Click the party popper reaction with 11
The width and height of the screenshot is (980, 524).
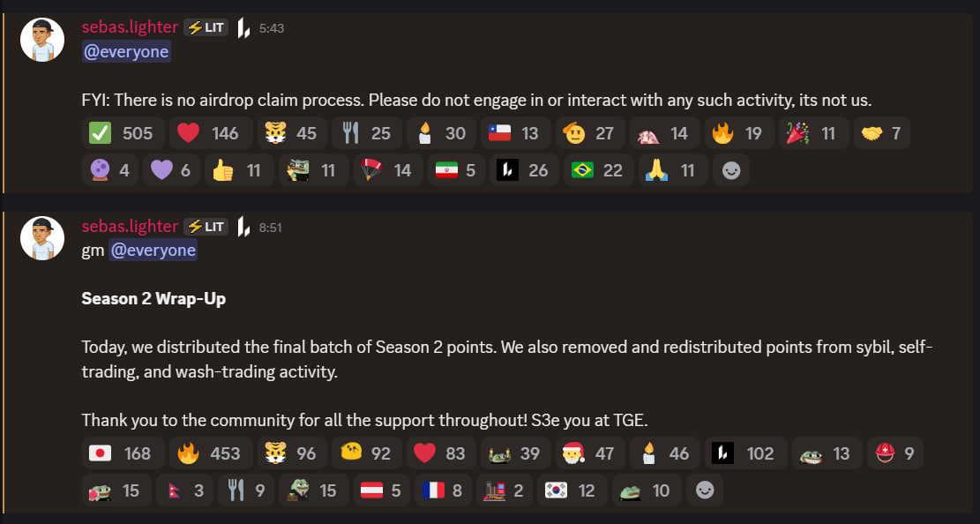813,133
